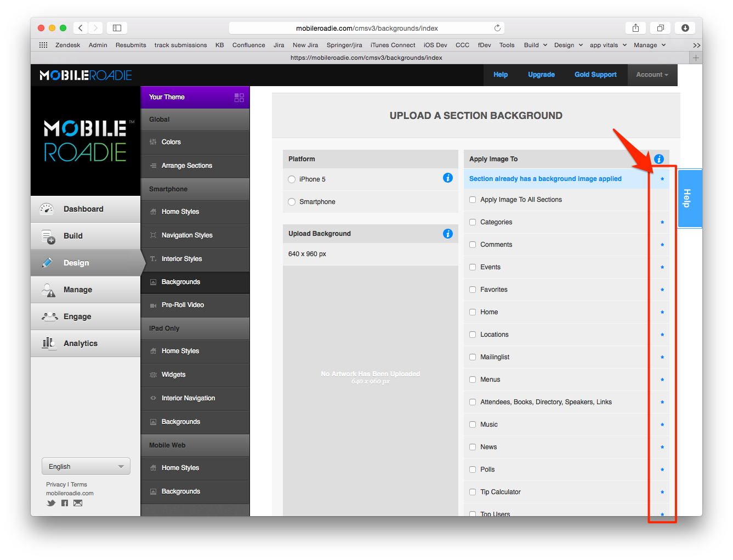Select the Smartphone platform radio button
This screenshot has height=560, width=733.
coord(292,202)
